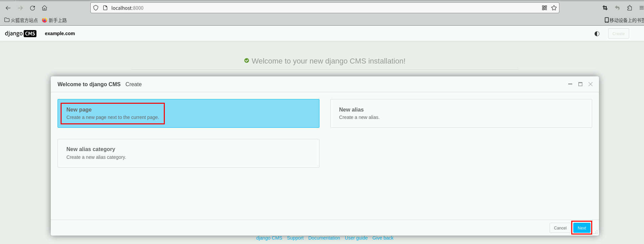Cancel the create wizard

click(x=560, y=228)
